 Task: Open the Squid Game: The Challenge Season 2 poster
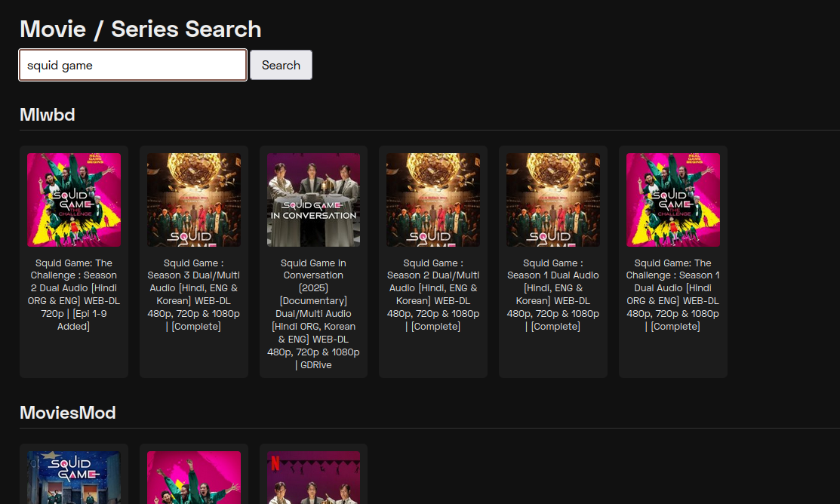(x=74, y=200)
